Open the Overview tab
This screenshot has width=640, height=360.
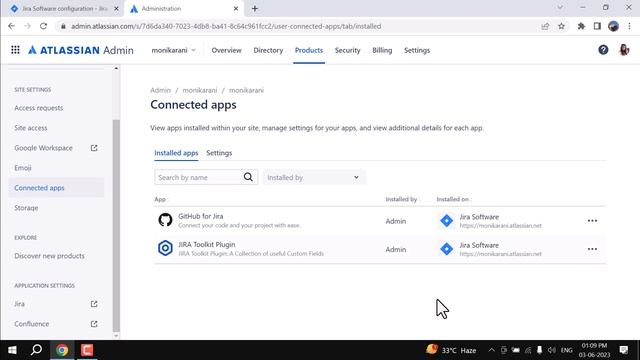pyautogui.click(x=227, y=50)
